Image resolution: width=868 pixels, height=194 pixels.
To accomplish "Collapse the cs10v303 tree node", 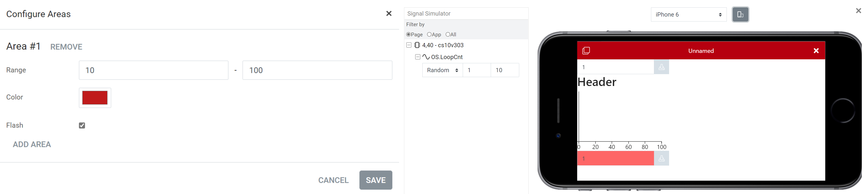I will click(x=409, y=45).
